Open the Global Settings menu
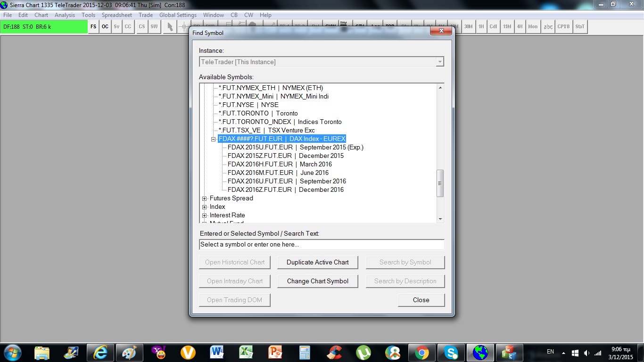The image size is (644, 362). [x=178, y=15]
